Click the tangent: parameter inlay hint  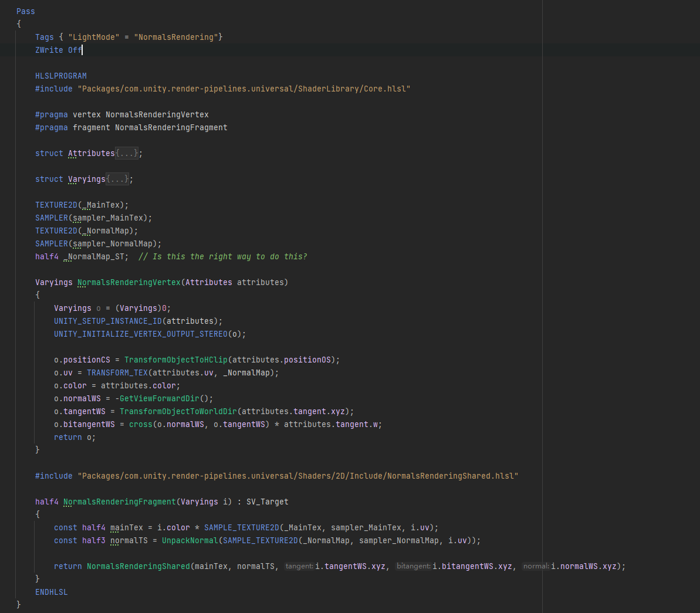click(x=299, y=566)
